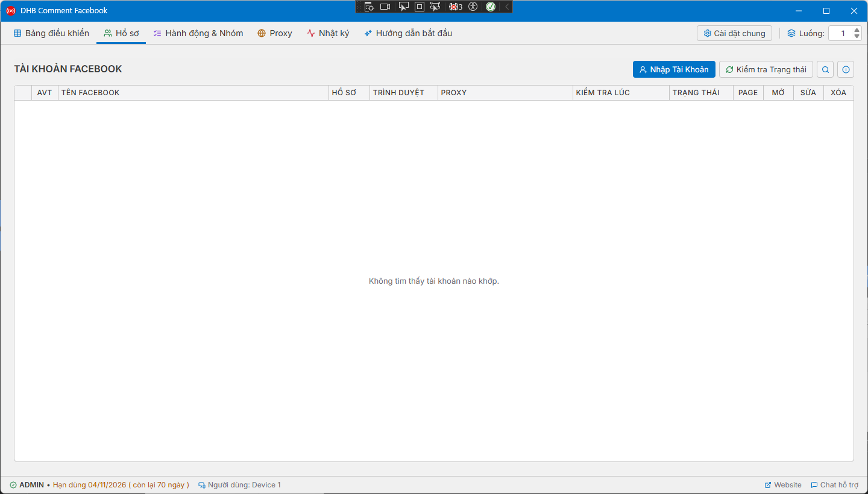
Task: Open the Proxy tab
Action: tap(274, 33)
